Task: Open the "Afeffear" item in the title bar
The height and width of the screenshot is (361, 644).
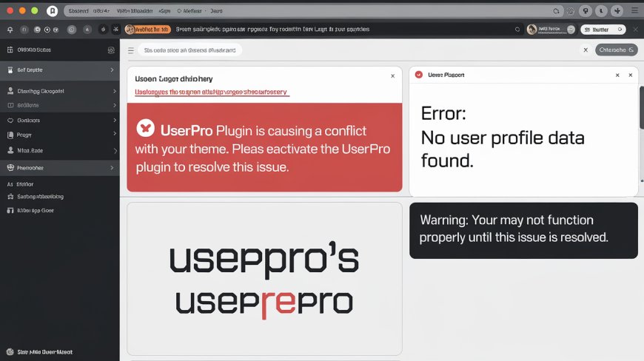Action: [189, 11]
